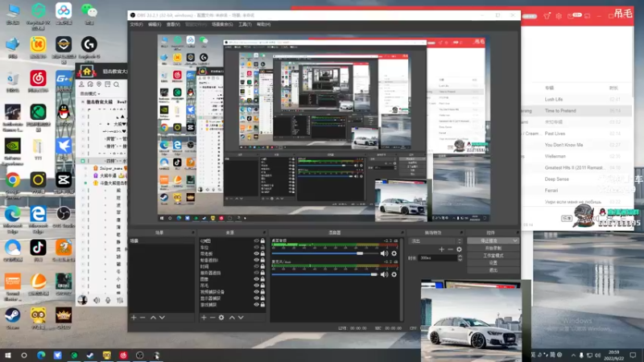
Task: Click 退出 exit button in controls
Action: click(493, 270)
